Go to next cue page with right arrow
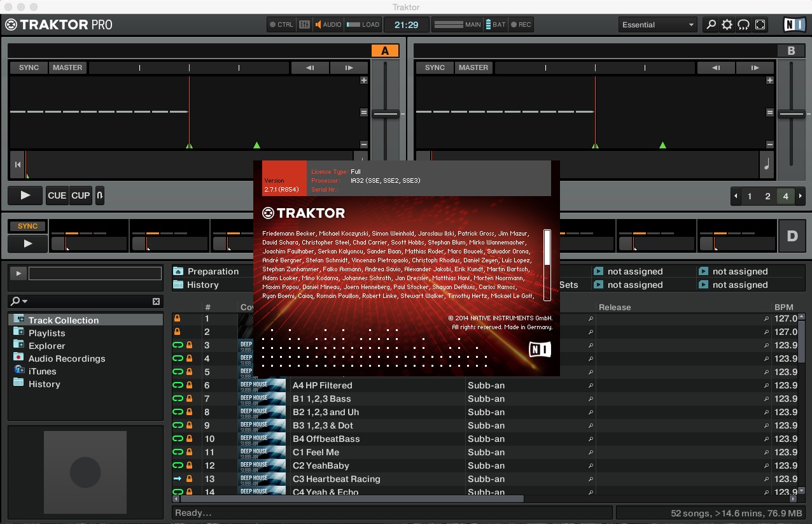Image resolution: width=812 pixels, height=524 pixels. pyautogui.click(x=801, y=196)
